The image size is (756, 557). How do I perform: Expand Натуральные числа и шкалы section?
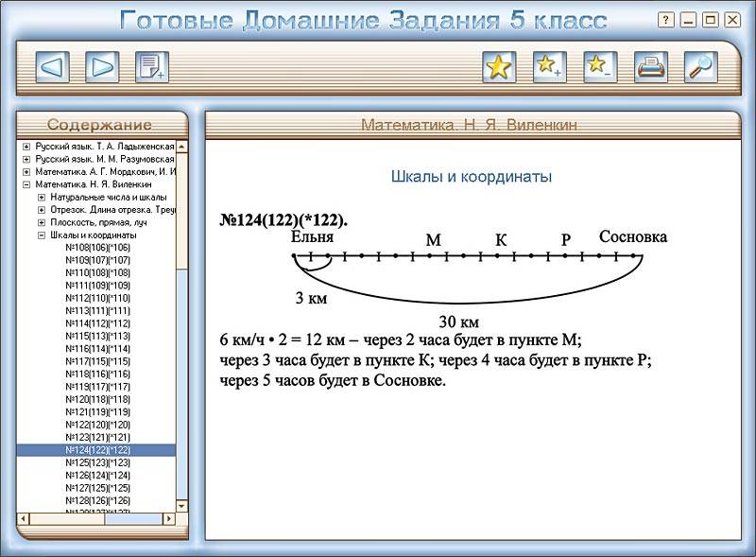point(42,198)
